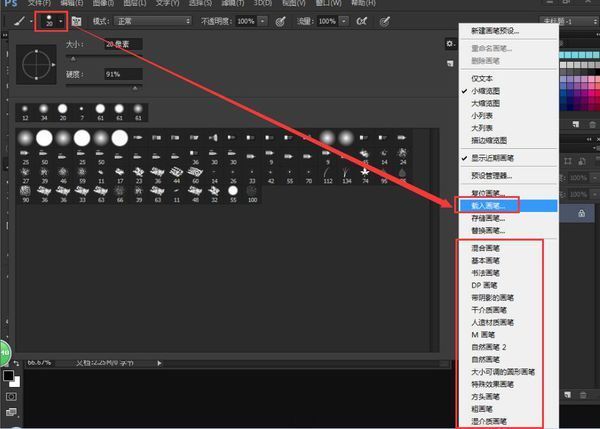Click 载入画笔... menu entry
600x429 pixels.
pos(489,205)
